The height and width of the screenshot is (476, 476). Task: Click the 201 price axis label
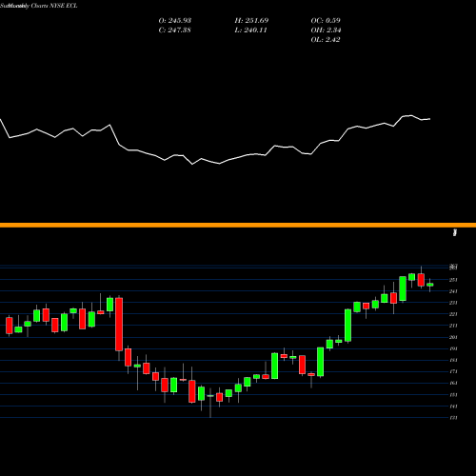(453, 337)
